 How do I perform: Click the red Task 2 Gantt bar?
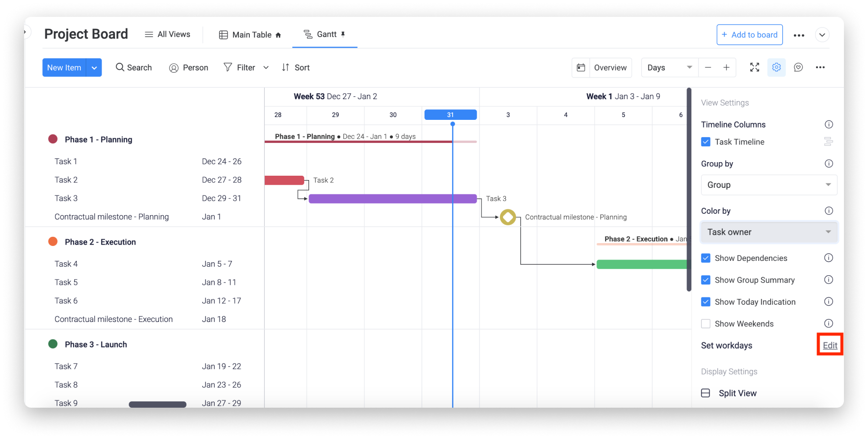(x=284, y=181)
